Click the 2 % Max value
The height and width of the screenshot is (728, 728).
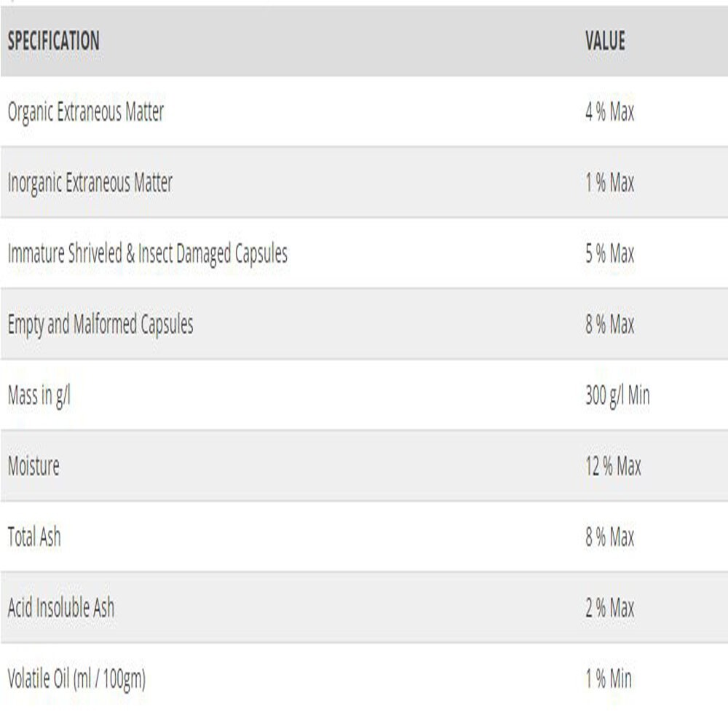point(609,608)
